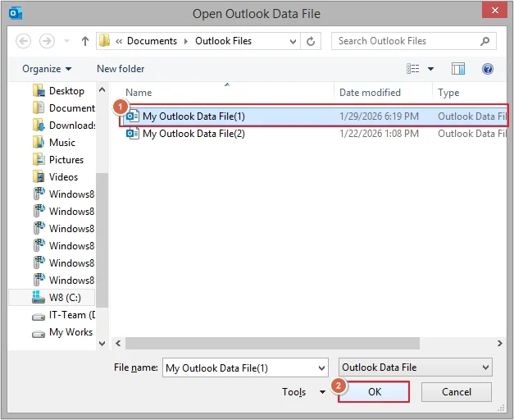Image resolution: width=514 pixels, height=420 pixels.
Task: Open the Help icon
Action: (x=488, y=69)
